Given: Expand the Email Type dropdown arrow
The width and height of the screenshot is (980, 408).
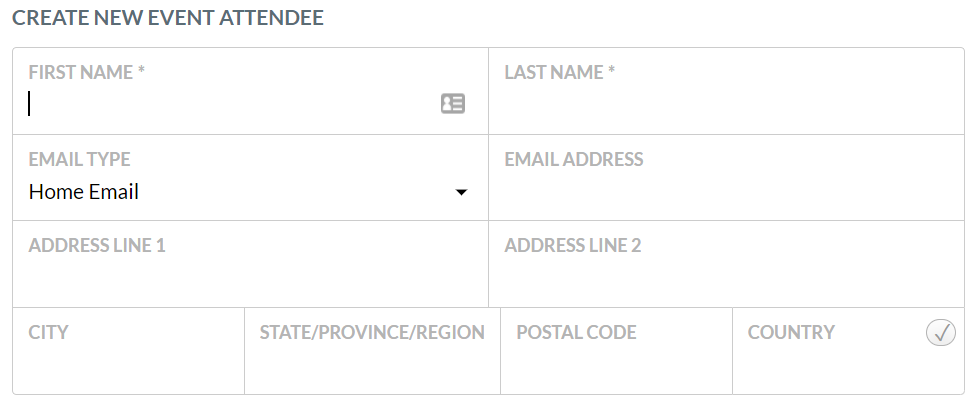Looking at the screenshot, I should coord(461,192).
